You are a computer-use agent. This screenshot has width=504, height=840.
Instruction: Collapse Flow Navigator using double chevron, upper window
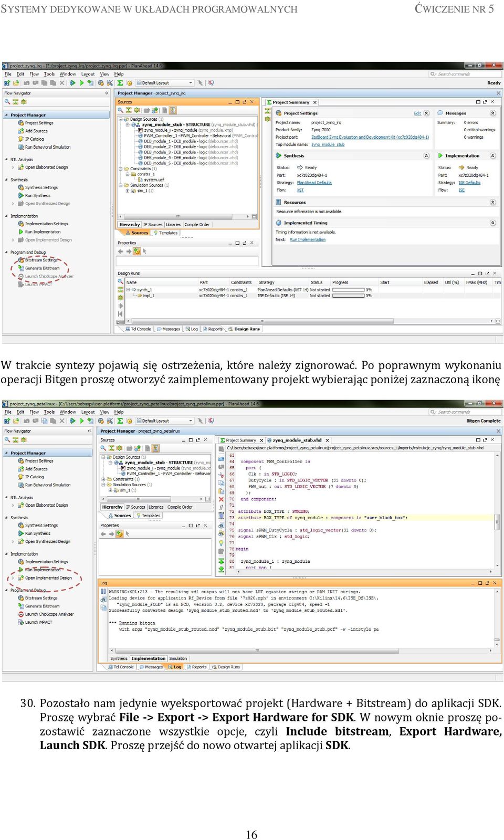(107, 93)
